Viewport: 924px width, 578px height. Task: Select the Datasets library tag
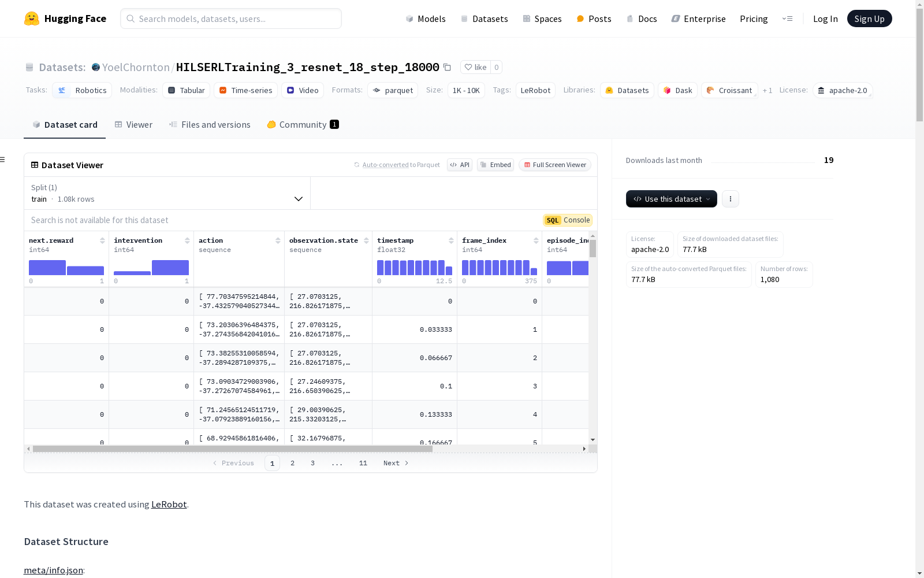pos(627,90)
